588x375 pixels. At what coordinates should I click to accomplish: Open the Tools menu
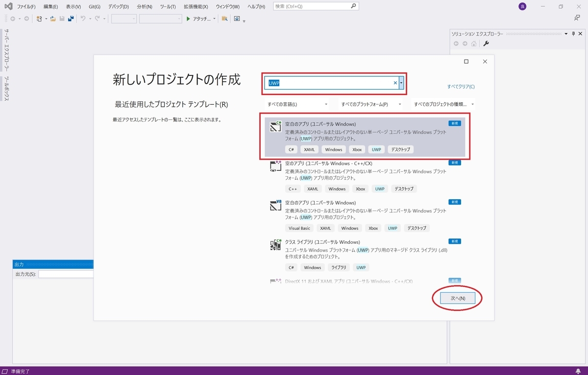click(168, 7)
